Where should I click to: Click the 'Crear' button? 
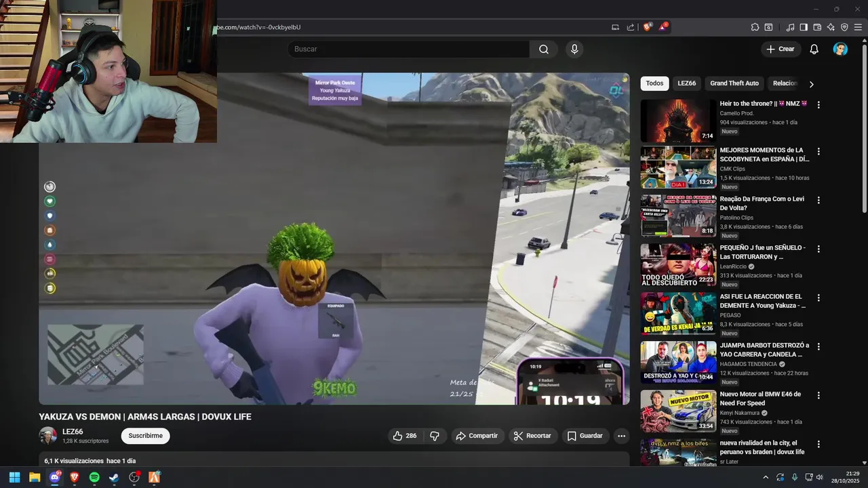[x=780, y=49]
